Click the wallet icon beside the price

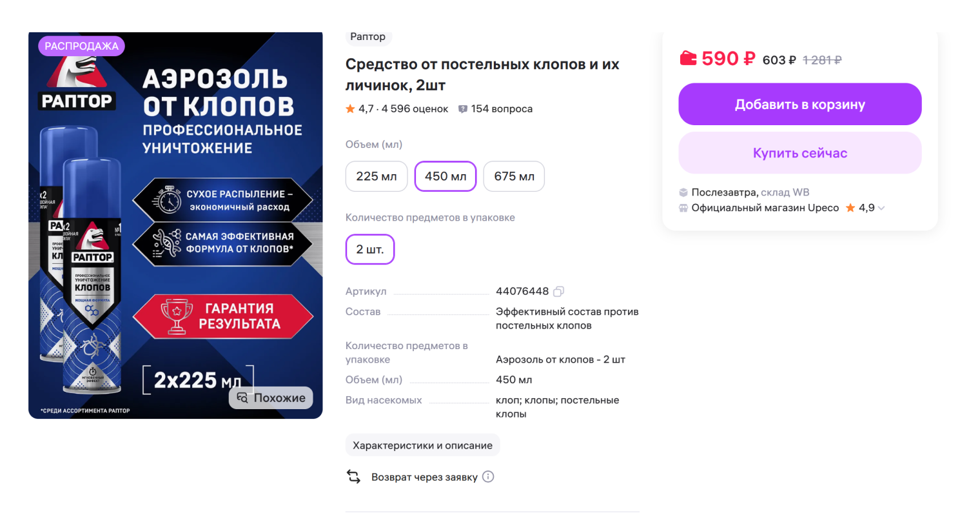(687, 58)
